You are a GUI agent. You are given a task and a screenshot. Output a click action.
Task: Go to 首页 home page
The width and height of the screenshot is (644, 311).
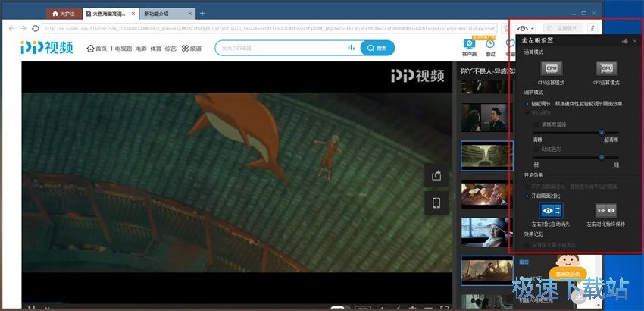point(97,49)
